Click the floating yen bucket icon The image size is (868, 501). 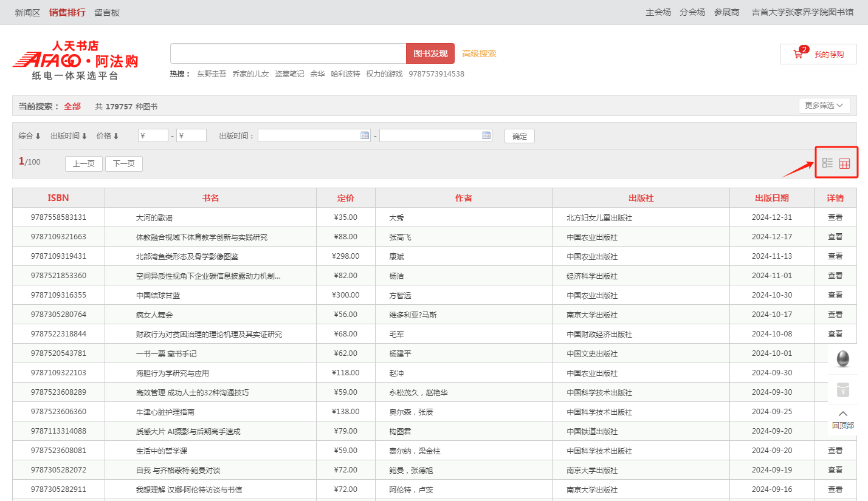(x=842, y=389)
